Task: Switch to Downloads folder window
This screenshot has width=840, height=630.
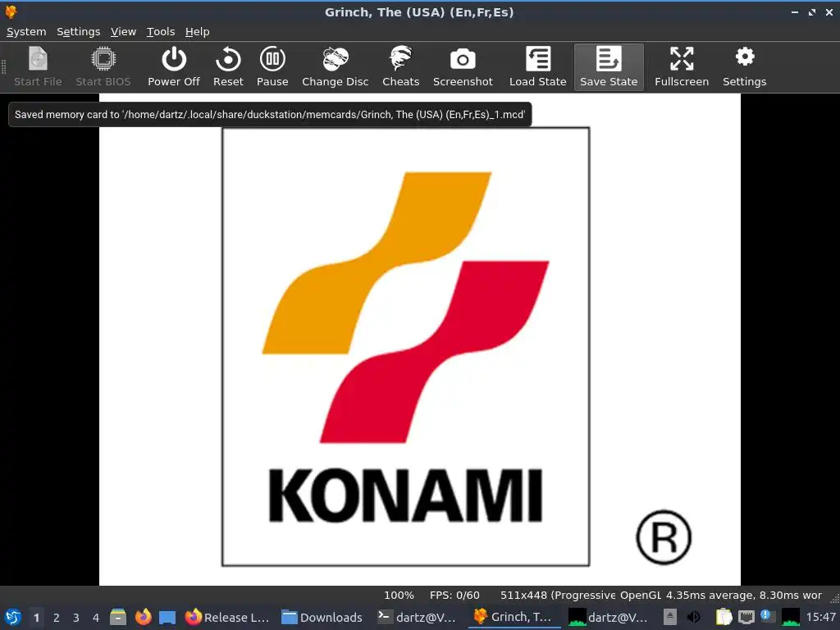Action: click(x=322, y=617)
